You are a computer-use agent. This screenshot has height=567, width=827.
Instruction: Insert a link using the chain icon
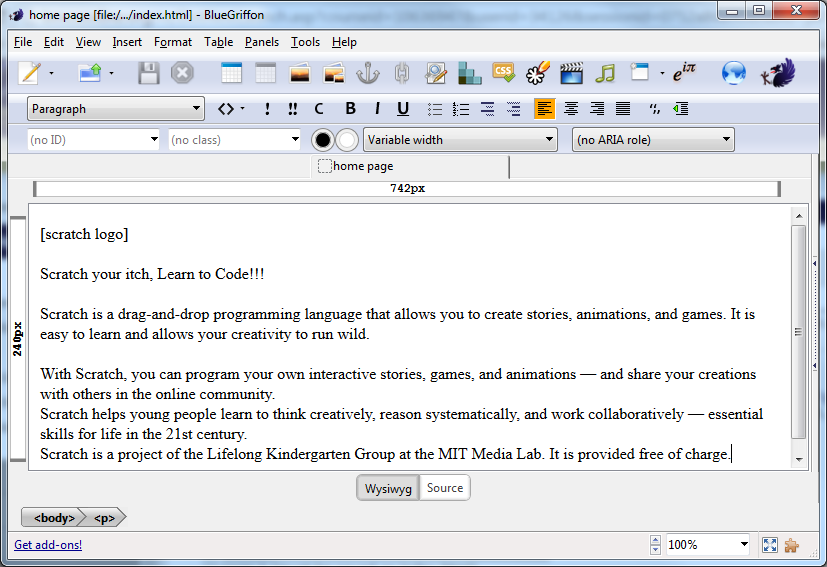tap(402, 73)
